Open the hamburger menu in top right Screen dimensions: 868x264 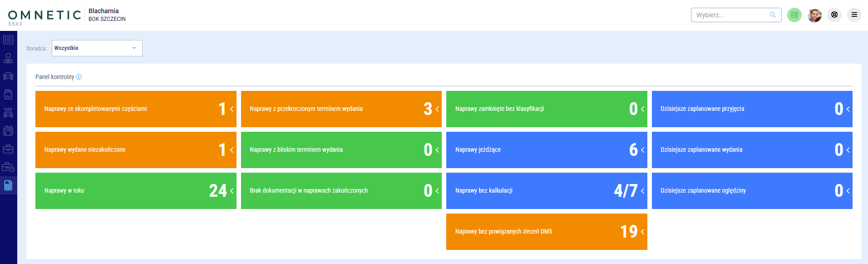point(854,15)
